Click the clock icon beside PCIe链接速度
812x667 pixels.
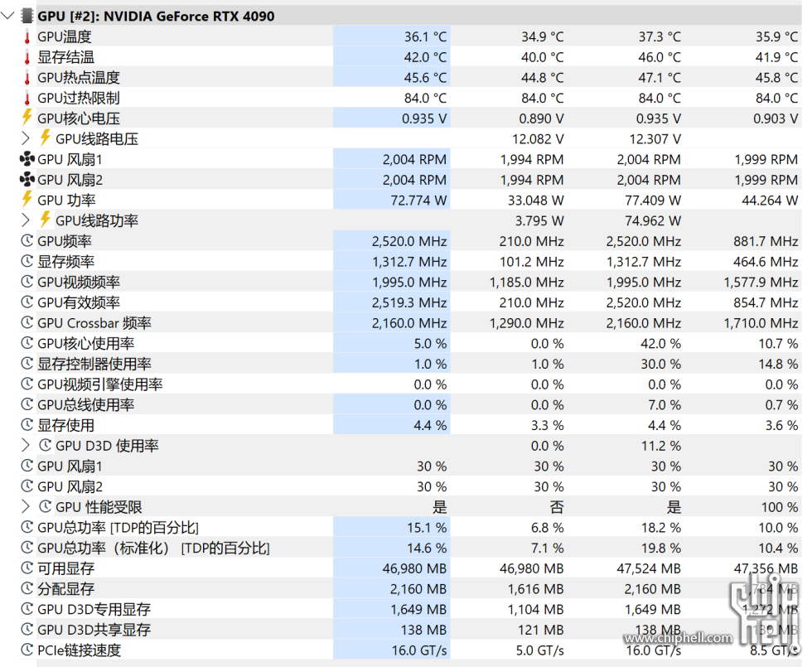[27, 650]
